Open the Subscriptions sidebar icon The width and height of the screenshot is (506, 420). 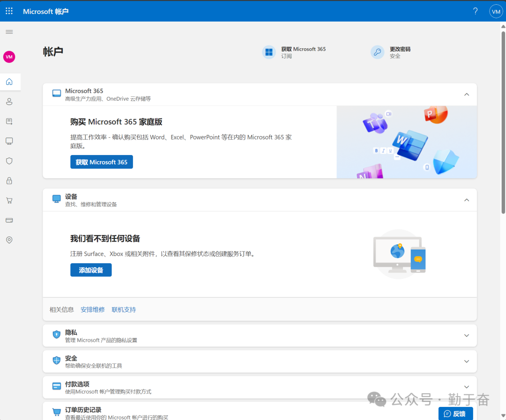(9, 121)
